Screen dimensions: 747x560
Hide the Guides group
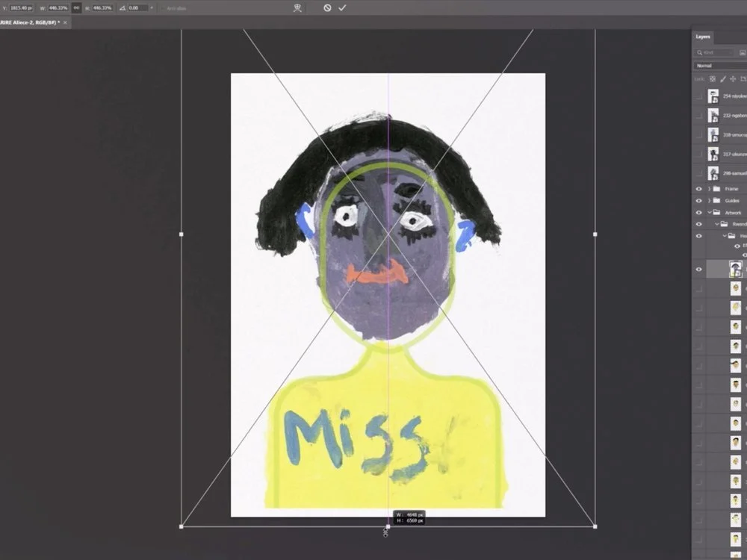pyautogui.click(x=699, y=200)
